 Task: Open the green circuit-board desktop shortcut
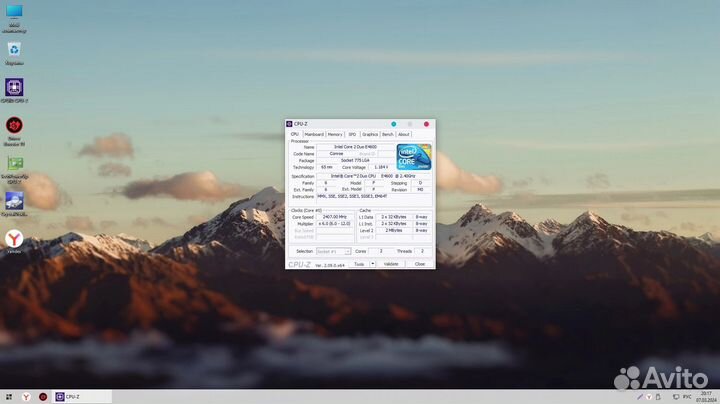point(15,164)
